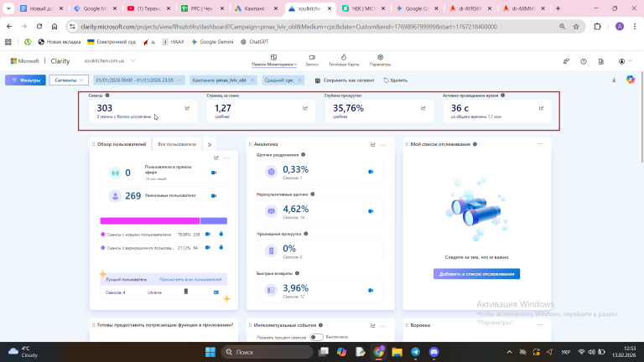
Task: Select the Обзор пользователей tab
Action: coord(121,144)
